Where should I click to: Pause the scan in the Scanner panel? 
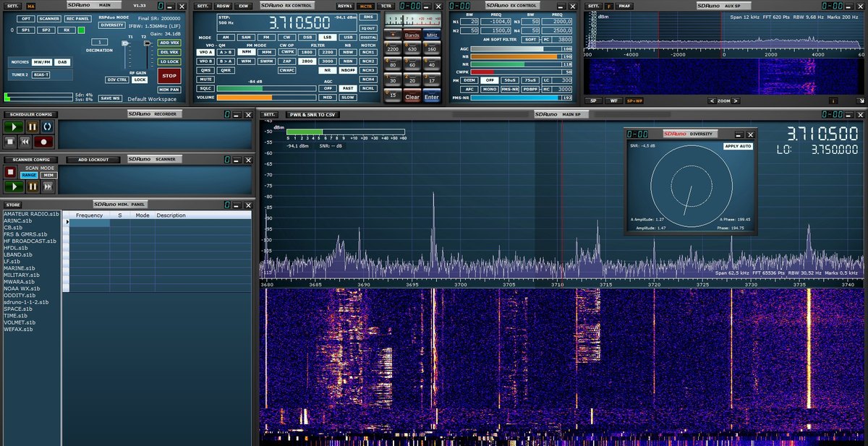point(33,186)
